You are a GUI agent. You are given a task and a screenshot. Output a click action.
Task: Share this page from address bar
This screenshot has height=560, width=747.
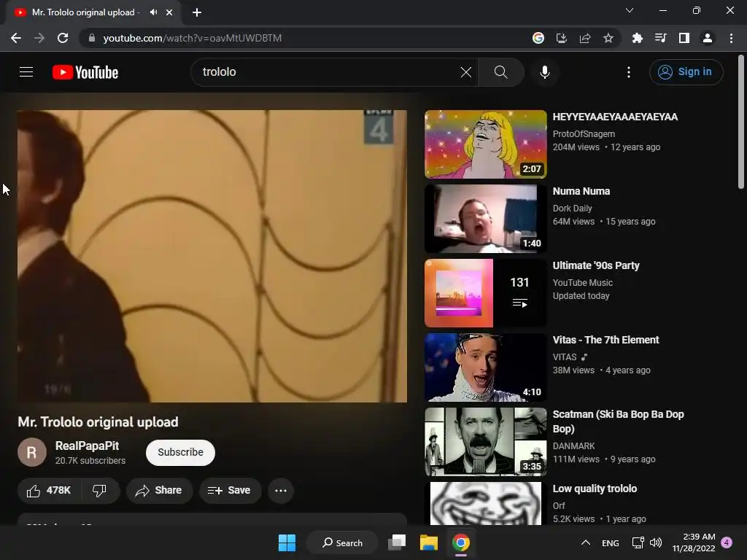click(584, 38)
